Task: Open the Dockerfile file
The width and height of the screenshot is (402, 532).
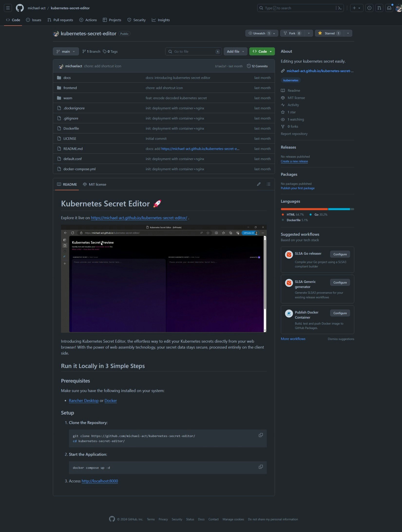Action: tap(71, 128)
